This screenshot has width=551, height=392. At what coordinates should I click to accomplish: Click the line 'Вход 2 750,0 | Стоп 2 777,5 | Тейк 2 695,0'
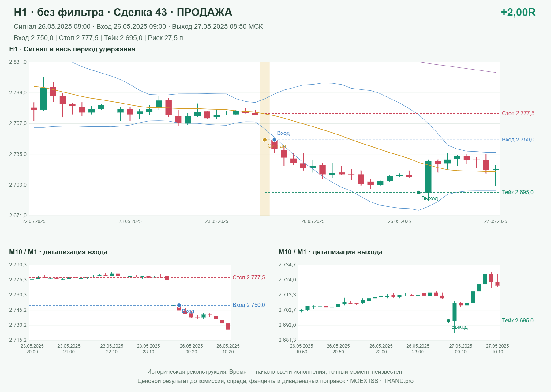click(99, 38)
